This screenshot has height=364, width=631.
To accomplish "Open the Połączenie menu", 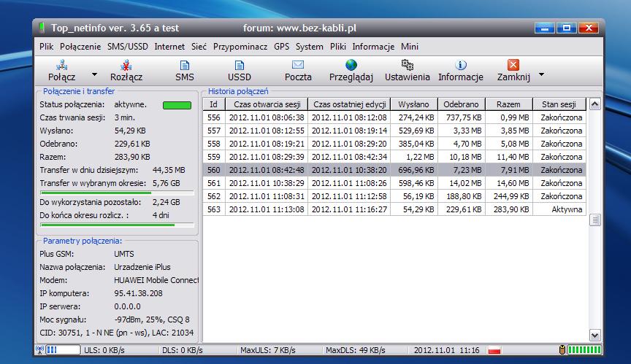I will 80,47.
